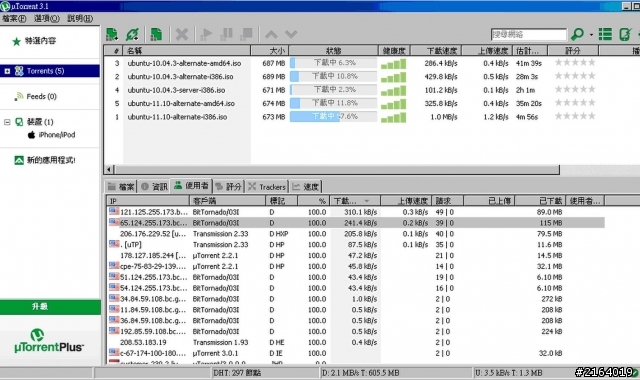Select iPhone/iPod device in the sidebar
This screenshot has height=380, width=640.
click(57, 135)
